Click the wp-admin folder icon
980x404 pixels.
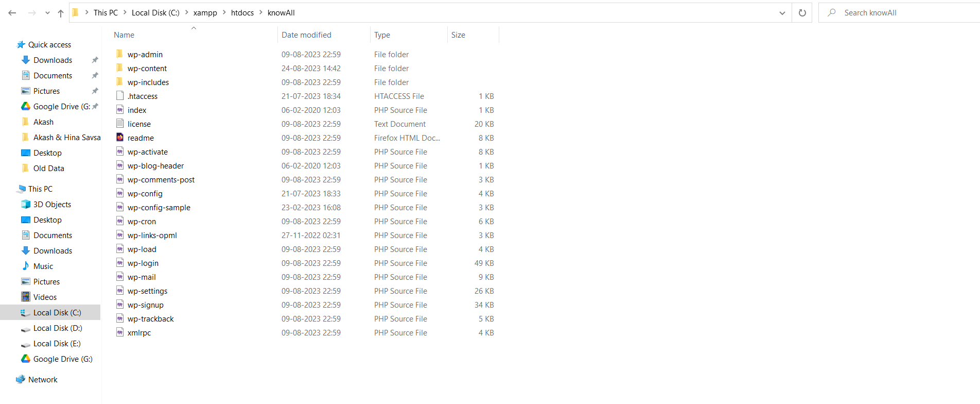(x=120, y=54)
